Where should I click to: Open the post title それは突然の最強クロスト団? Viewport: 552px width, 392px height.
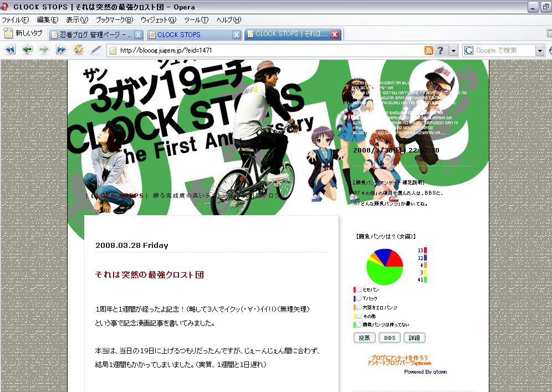click(149, 274)
